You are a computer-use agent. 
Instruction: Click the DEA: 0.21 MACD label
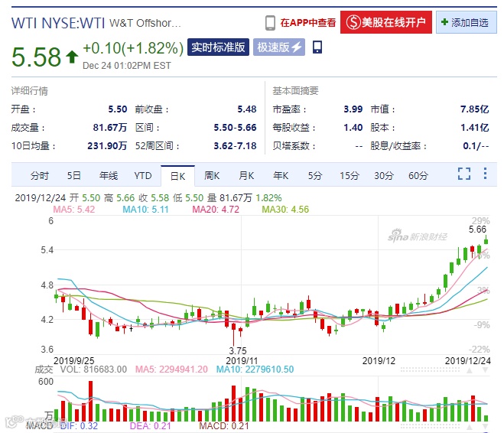pos(150,426)
